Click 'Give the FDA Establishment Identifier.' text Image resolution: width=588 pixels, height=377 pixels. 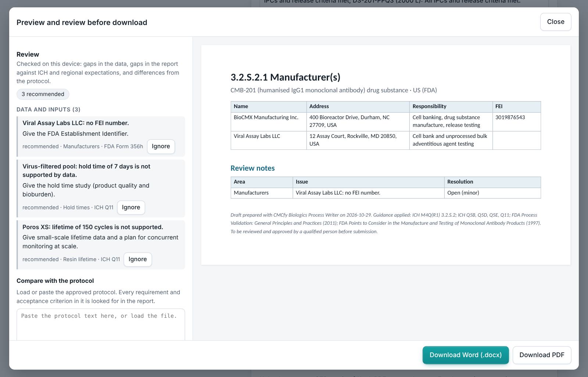tap(75, 134)
